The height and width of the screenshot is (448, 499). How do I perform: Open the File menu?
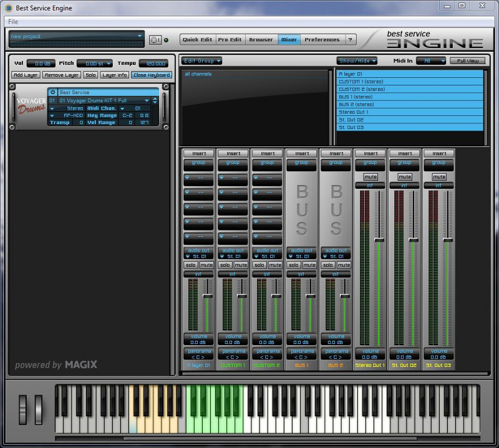pos(13,22)
